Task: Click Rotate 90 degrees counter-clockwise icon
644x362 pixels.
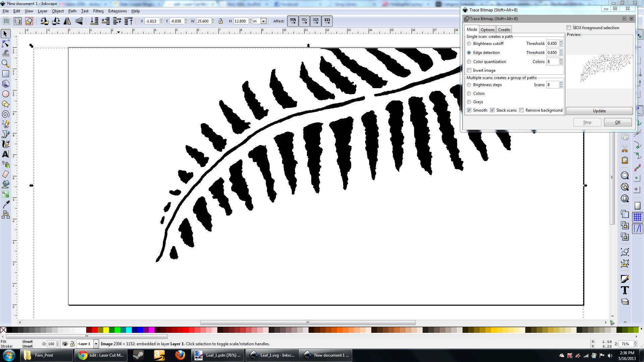Action: coord(44,21)
